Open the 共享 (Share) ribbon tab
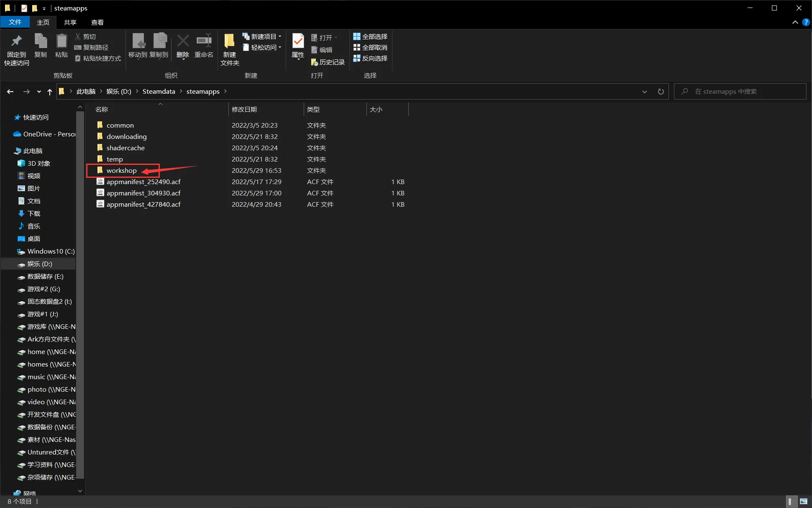 (x=70, y=22)
